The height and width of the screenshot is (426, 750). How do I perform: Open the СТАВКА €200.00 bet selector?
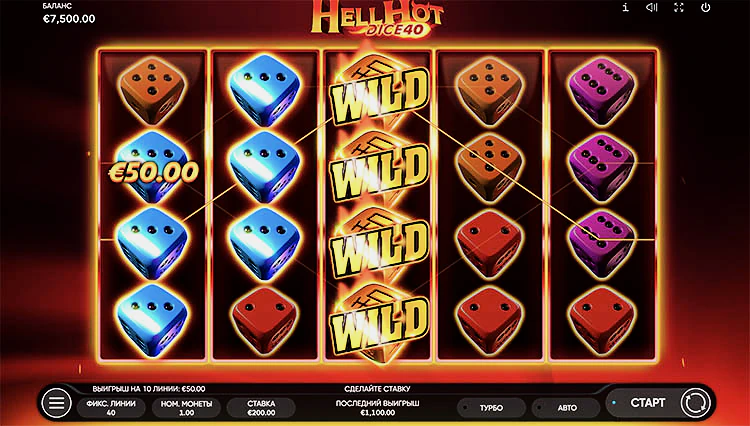(261, 408)
